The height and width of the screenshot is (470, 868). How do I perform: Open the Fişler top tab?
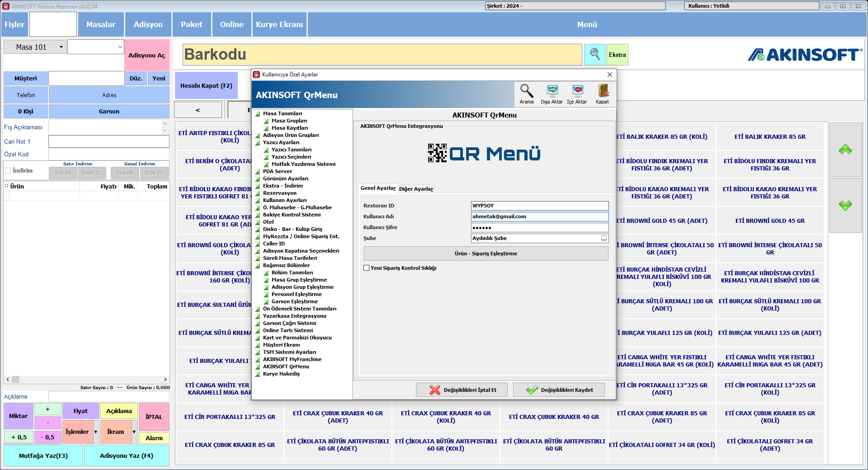(14, 24)
